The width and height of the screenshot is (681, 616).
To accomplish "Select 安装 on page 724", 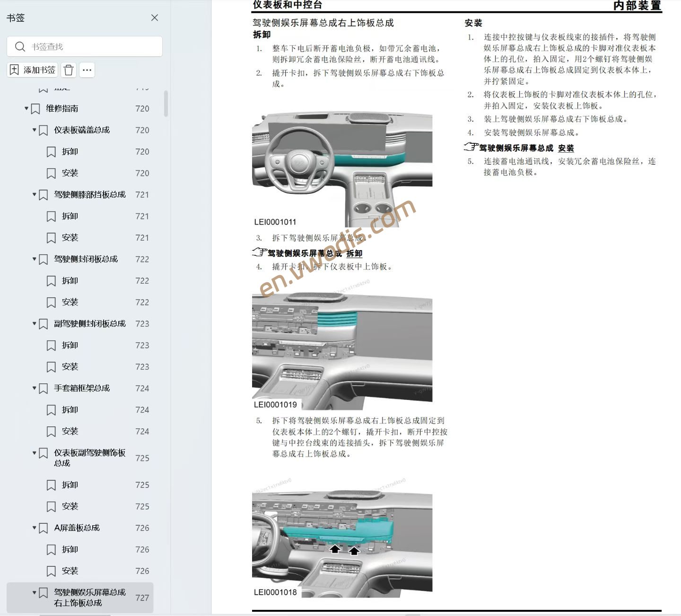I will [x=70, y=431].
